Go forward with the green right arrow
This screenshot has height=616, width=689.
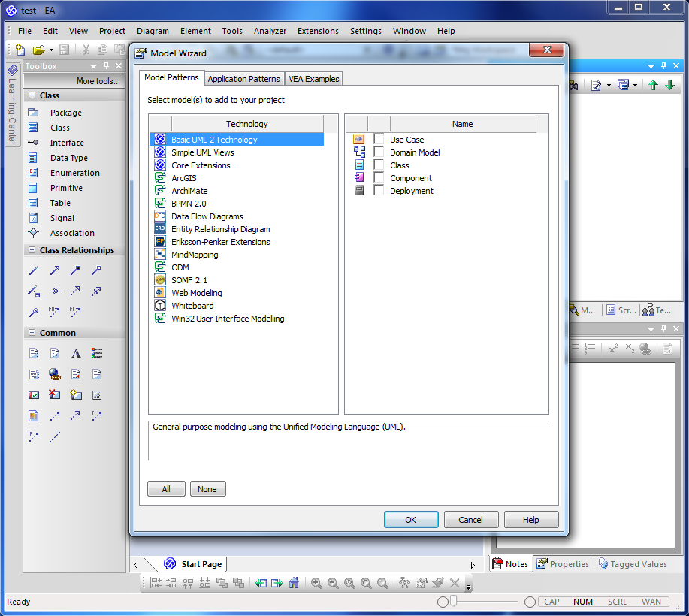277,583
